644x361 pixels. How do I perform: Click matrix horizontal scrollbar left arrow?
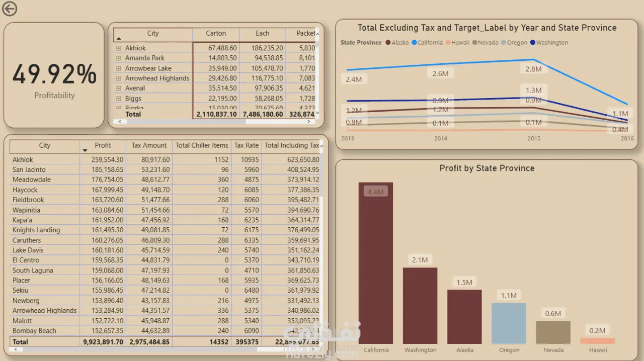tap(120, 122)
